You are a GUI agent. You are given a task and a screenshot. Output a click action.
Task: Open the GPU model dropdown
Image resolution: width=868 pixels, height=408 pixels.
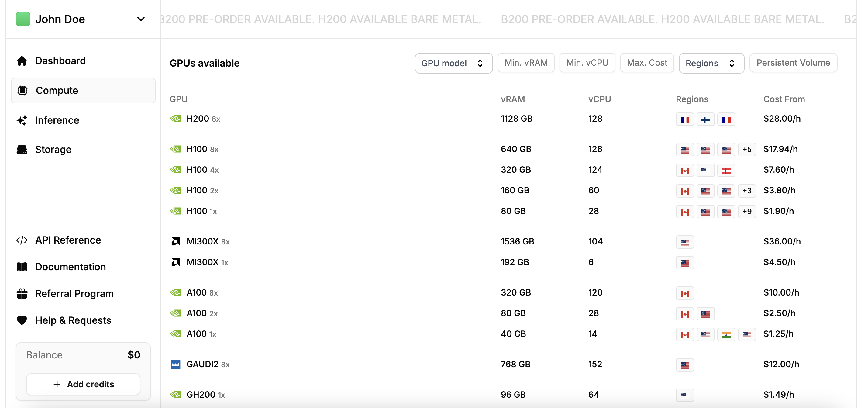tap(453, 63)
